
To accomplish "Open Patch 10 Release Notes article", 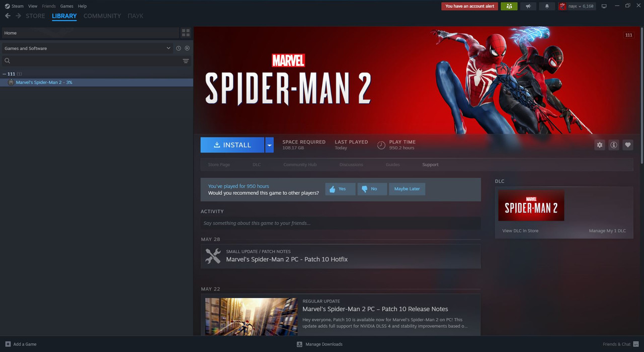I will pos(375,309).
